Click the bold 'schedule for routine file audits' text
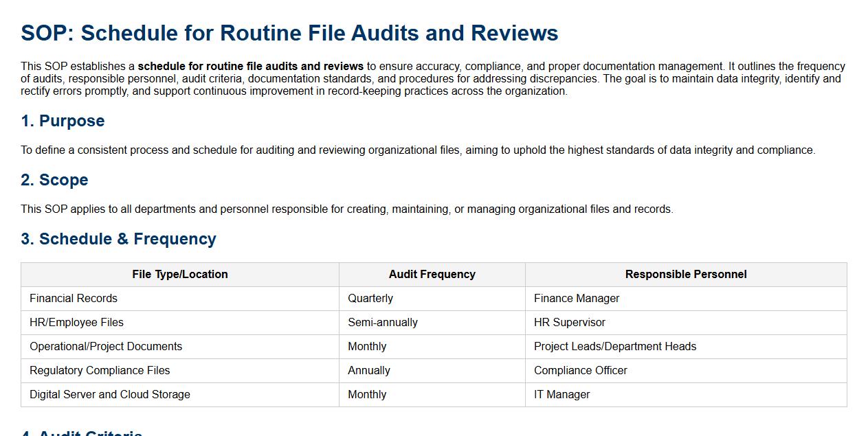This screenshot has height=436, width=868. 250,67
